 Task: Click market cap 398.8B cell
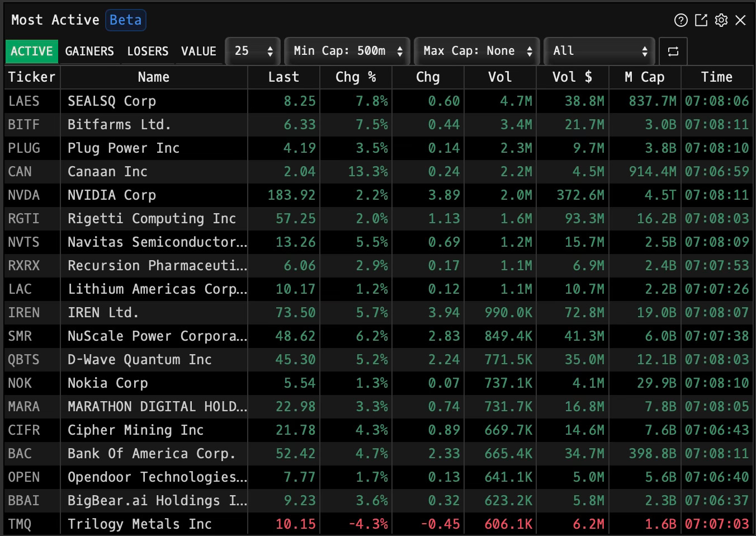(653, 454)
